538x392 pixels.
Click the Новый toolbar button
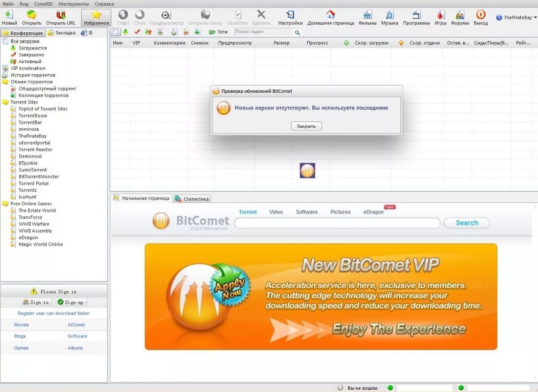[9, 17]
